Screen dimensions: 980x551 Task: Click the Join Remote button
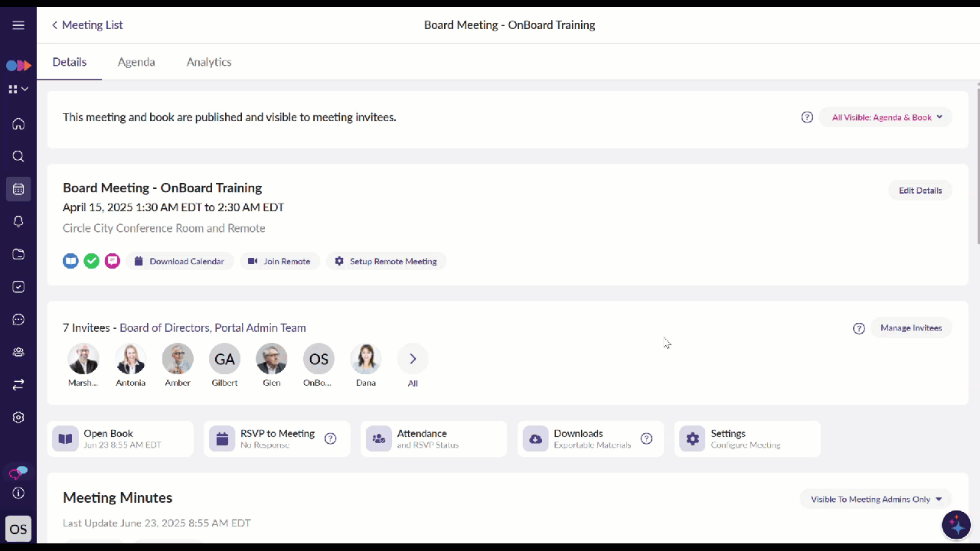[x=279, y=261]
